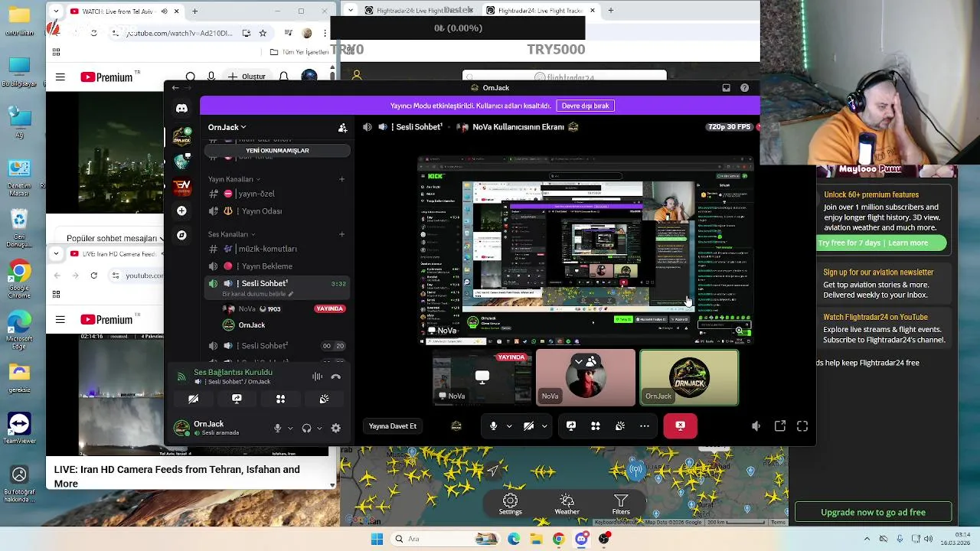Open Flightradar24 Filters funnel button

(x=621, y=504)
